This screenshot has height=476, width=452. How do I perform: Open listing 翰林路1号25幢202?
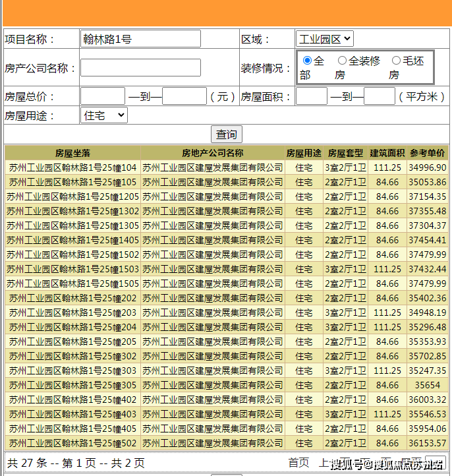click(72, 298)
